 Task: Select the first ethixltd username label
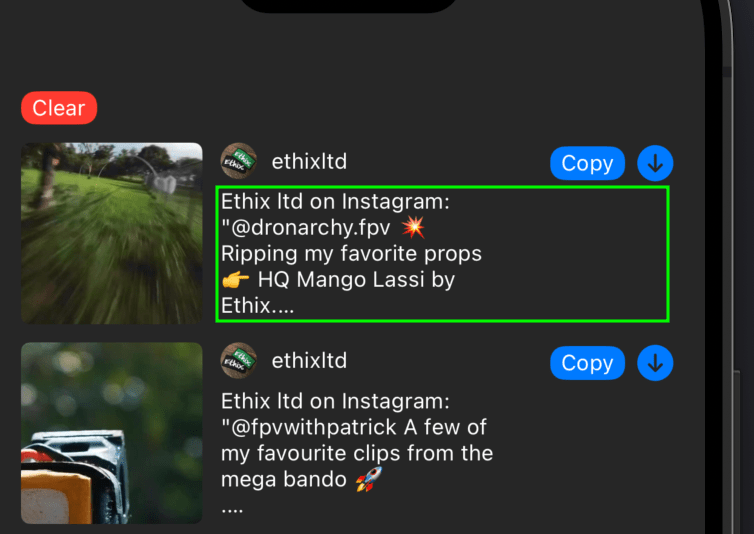(309, 162)
